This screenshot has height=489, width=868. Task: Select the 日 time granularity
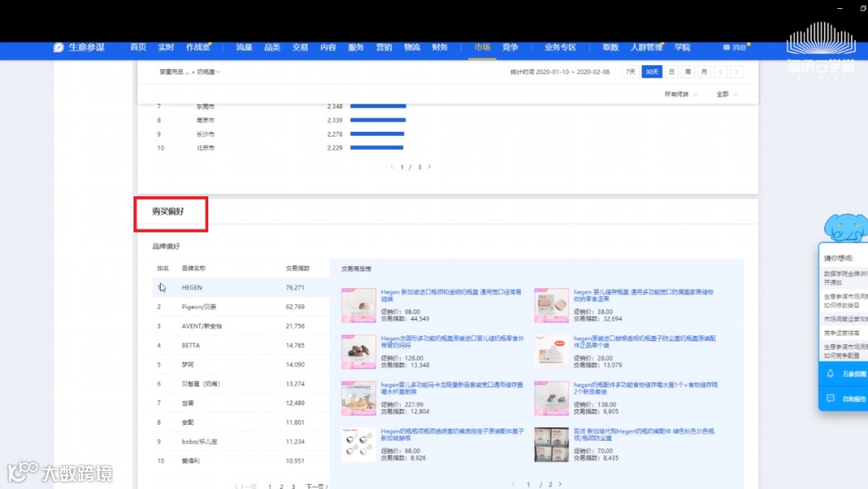tap(671, 72)
